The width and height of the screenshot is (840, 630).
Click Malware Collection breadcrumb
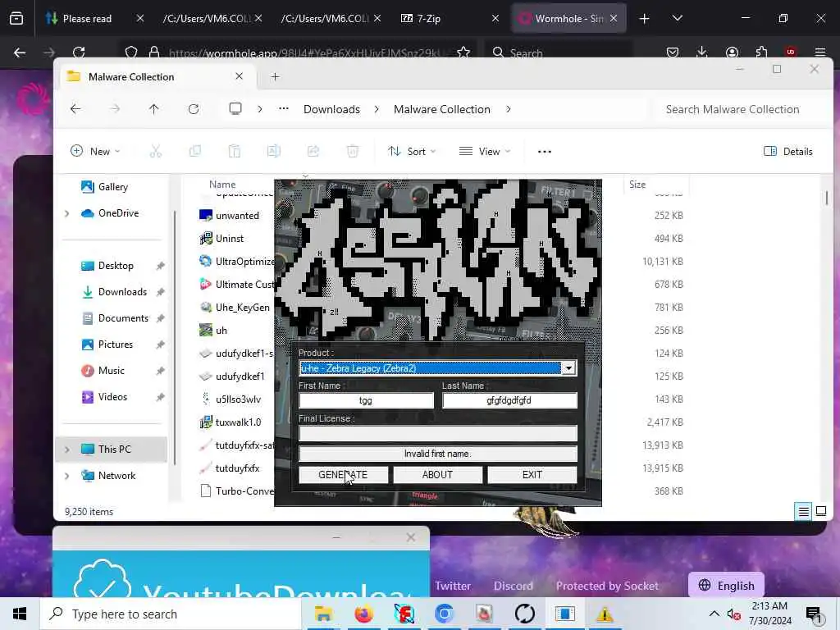(x=442, y=109)
